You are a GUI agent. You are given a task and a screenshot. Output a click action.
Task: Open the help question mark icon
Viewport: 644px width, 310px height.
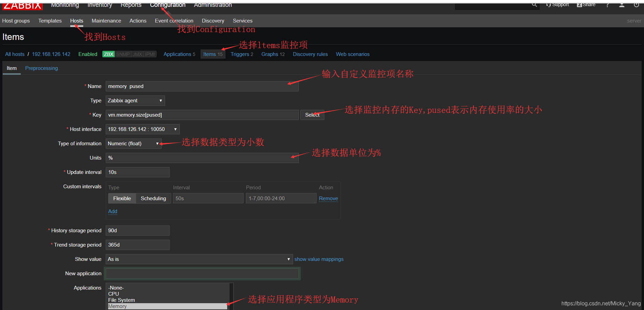[607, 5]
